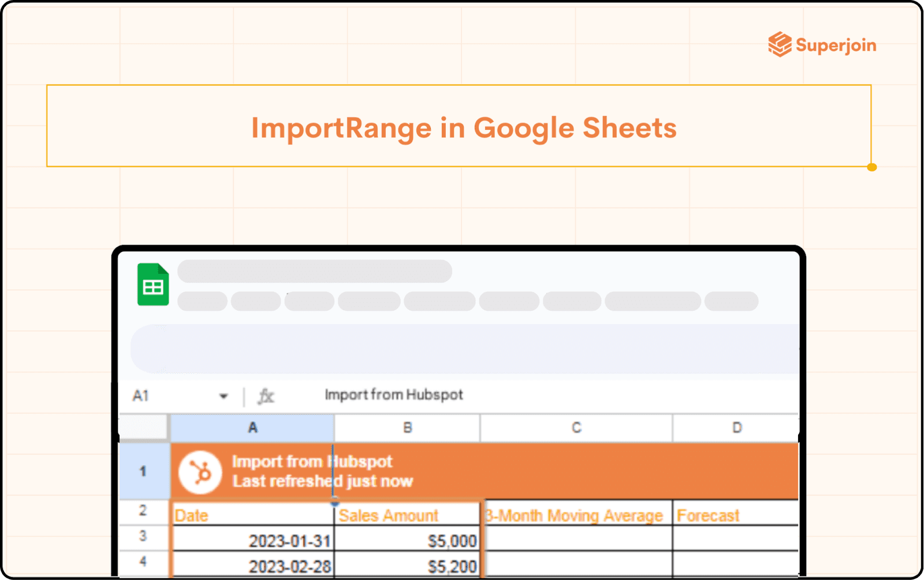Click the cell with 2023-01-31

pyautogui.click(x=253, y=538)
